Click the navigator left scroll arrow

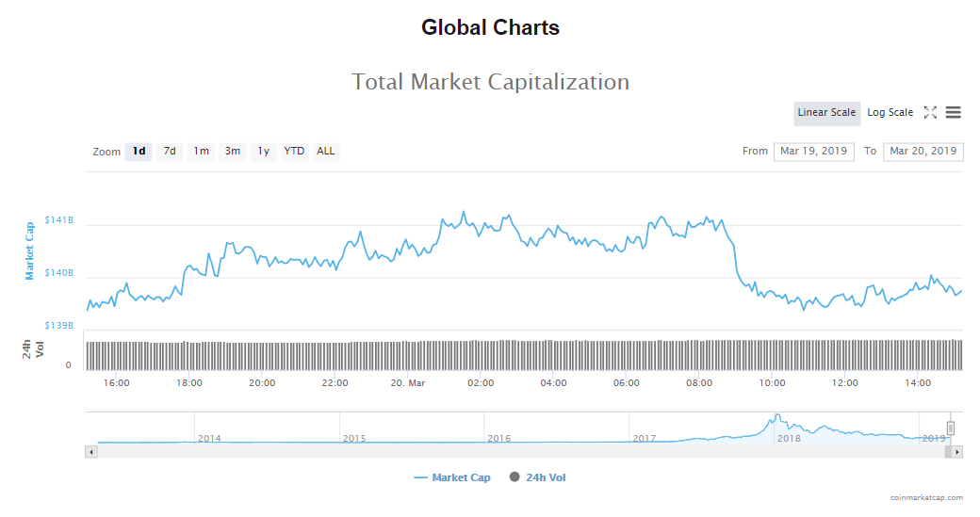coord(91,452)
